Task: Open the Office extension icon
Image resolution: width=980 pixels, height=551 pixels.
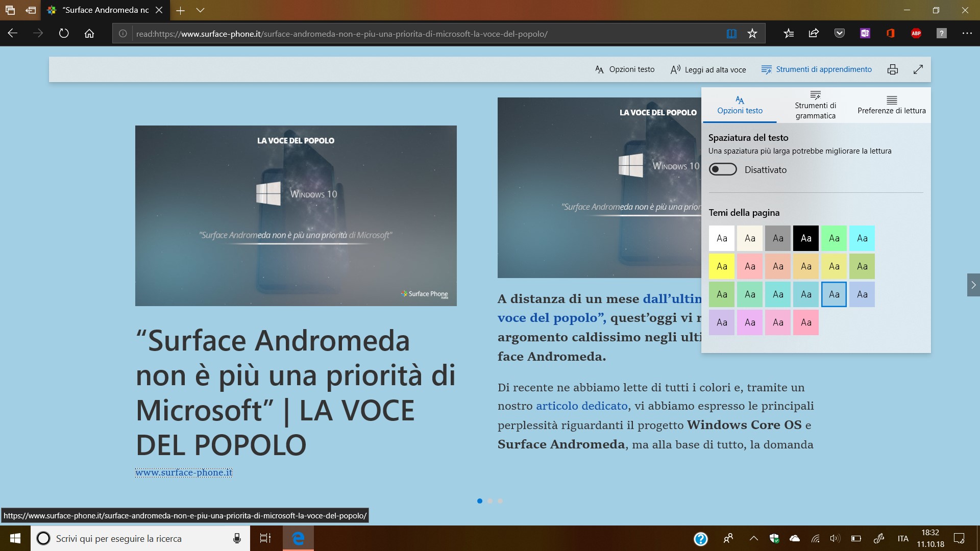Action: [x=890, y=33]
